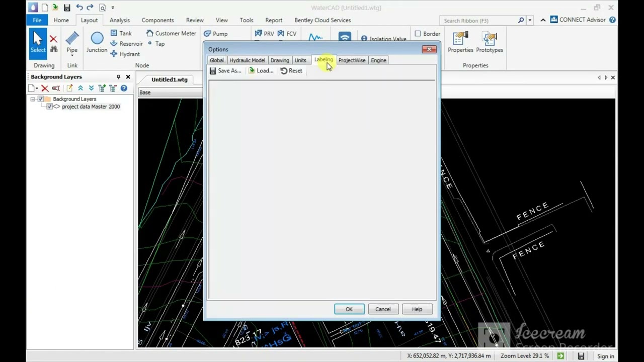Viewport: 644px width, 362px height.
Task: Select the Customer Meter tool
Action: click(171, 33)
